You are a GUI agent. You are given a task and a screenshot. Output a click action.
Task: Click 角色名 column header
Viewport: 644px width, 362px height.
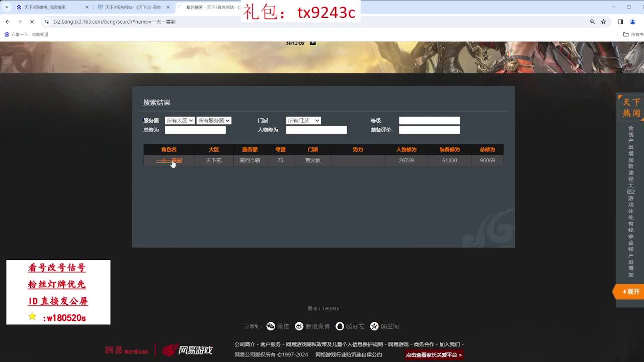click(169, 149)
